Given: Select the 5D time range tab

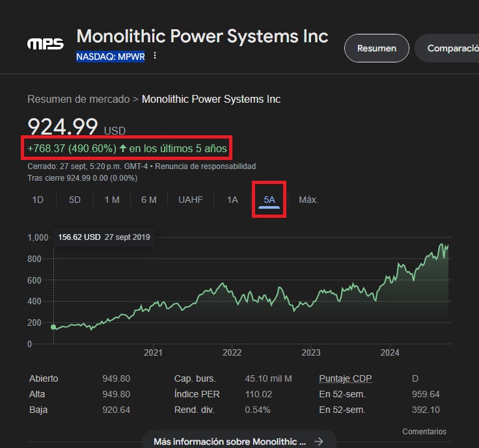Looking at the screenshot, I should [x=75, y=200].
